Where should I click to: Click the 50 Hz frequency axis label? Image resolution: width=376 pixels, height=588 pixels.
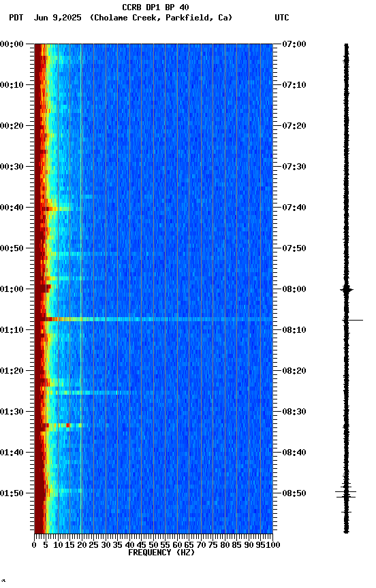pos(153,545)
